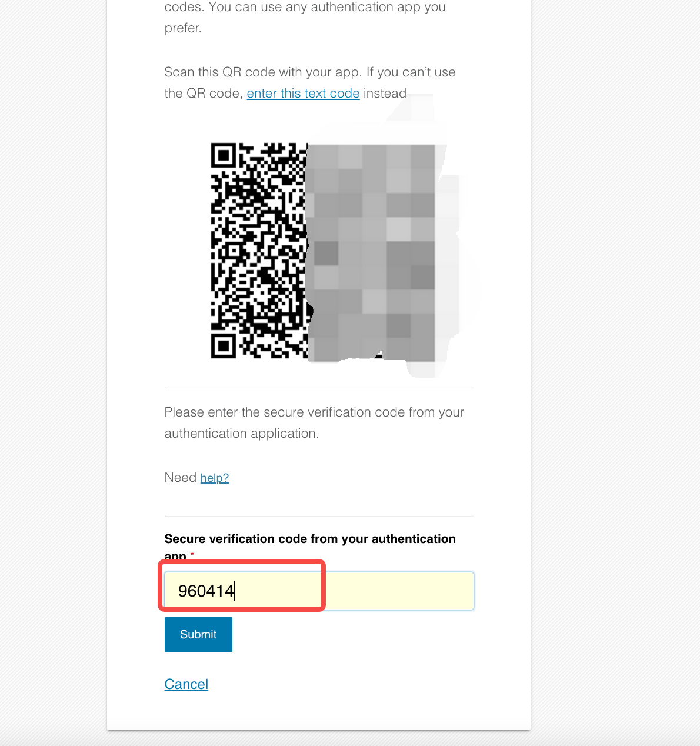Screen dimensions: 700x746
Task: Click the bold 'Secure verification code' label
Action: pos(310,547)
